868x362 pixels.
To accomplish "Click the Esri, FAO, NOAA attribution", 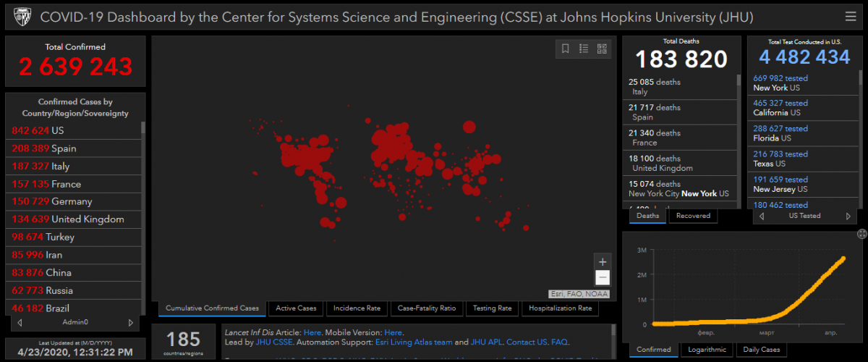I will point(579,294).
